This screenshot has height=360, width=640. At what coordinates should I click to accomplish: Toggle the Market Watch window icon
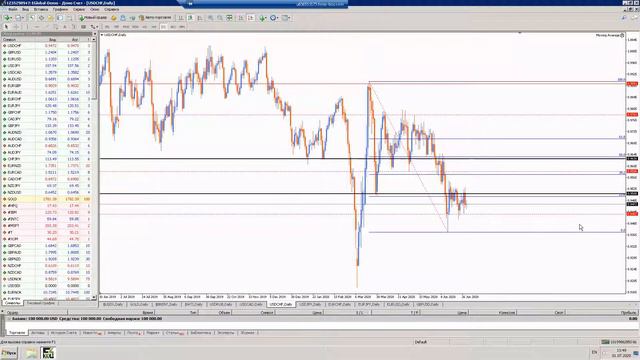pos(31,18)
